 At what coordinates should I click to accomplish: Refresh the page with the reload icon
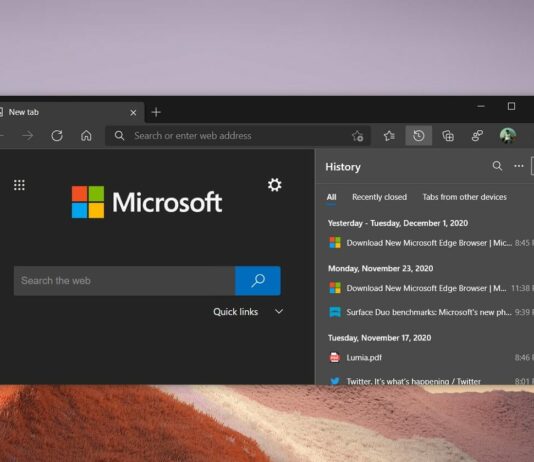(x=57, y=136)
